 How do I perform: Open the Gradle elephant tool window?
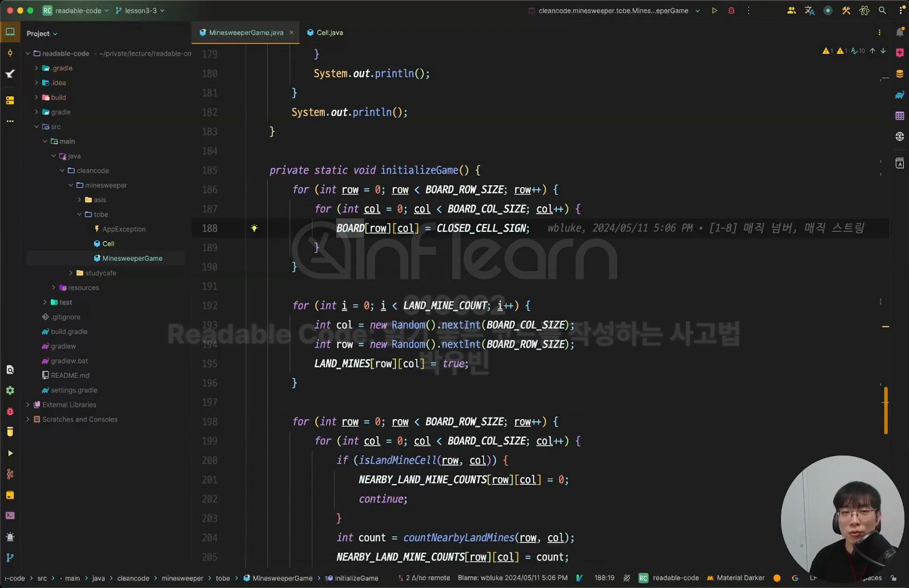pos(900,95)
